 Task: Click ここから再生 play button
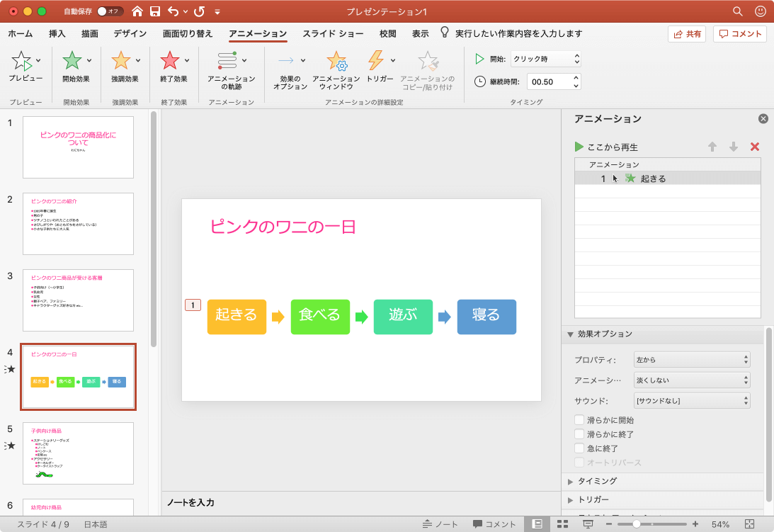pyautogui.click(x=607, y=147)
